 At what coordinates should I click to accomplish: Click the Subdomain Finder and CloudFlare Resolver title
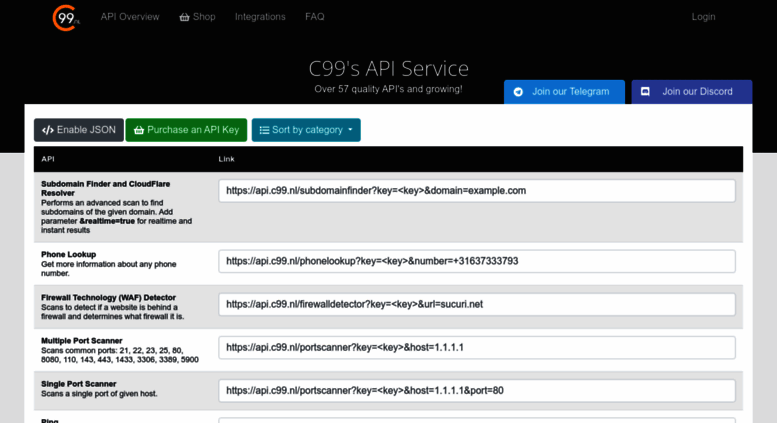click(x=106, y=188)
